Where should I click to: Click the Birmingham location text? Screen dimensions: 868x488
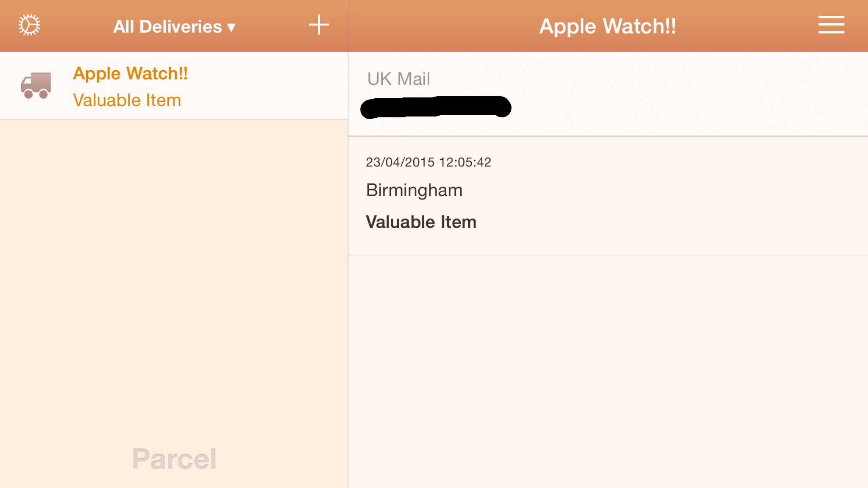click(414, 190)
